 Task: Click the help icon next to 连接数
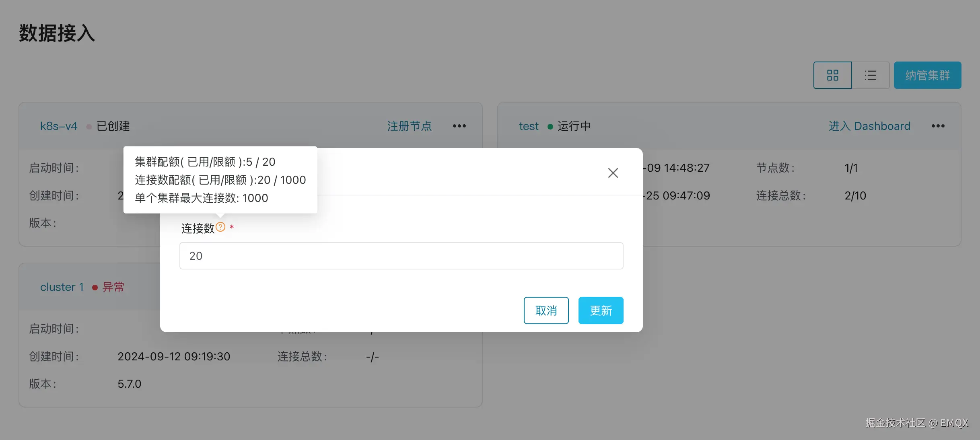(x=220, y=227)
